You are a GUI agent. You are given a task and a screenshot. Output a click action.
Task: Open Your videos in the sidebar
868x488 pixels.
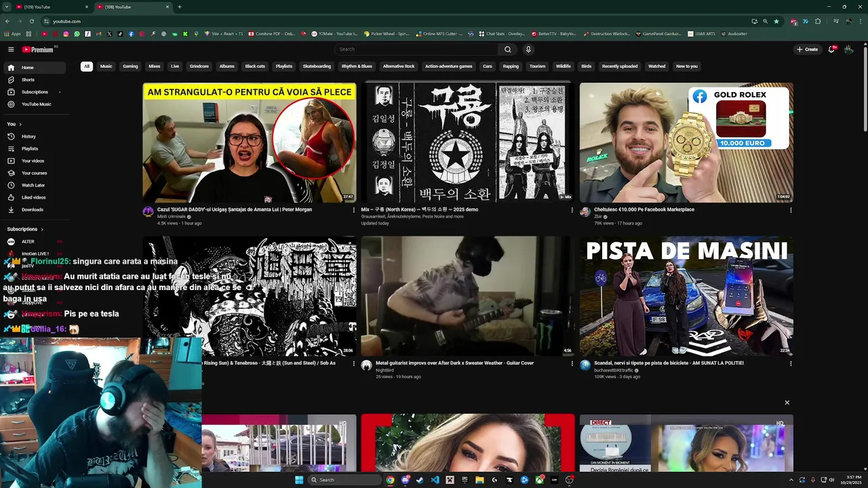33,161
